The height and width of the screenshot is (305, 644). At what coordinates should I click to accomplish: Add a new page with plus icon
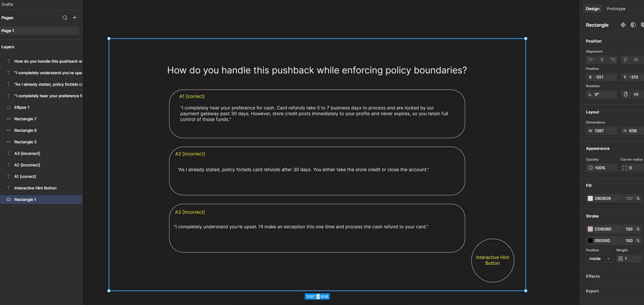[75, 18]
